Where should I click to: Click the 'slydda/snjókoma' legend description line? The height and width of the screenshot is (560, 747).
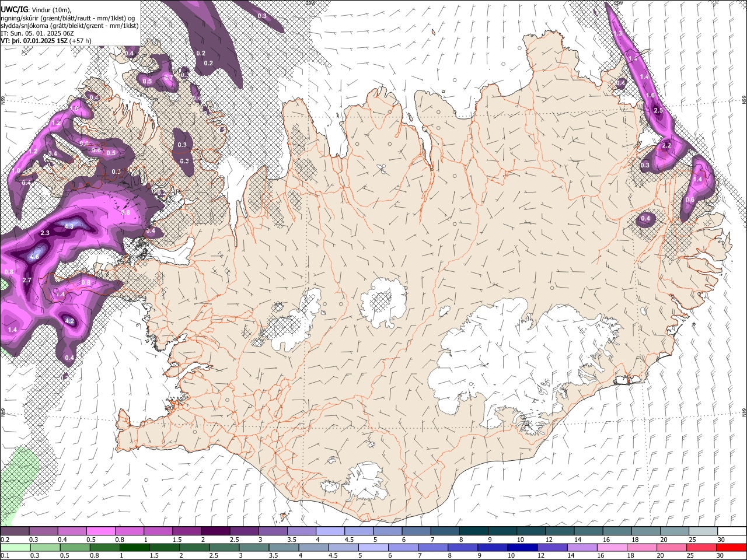pos(69,26)
